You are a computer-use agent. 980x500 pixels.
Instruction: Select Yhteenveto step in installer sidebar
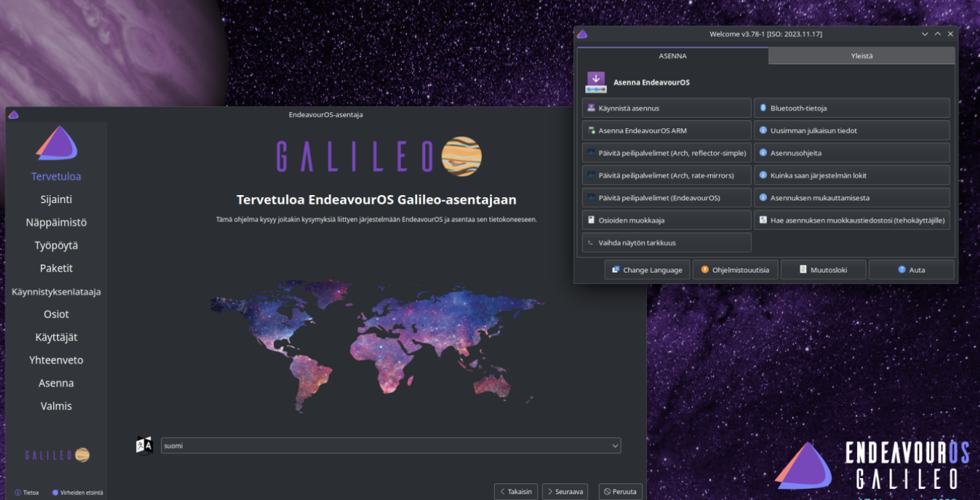tap(56, 360)
